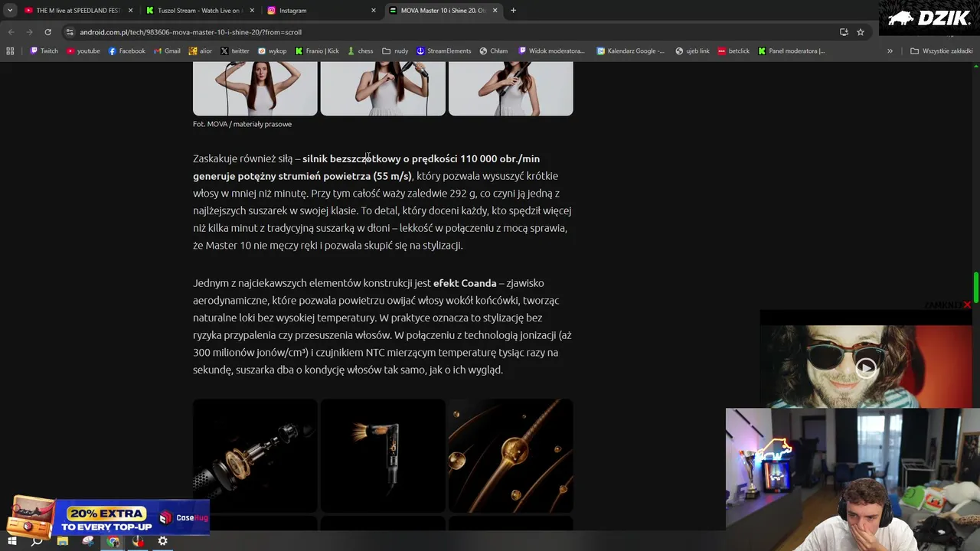The width and height of the screenshot is (980, 551).
Task: Open the Windows Start menu
Action: (x=12, y=541)
